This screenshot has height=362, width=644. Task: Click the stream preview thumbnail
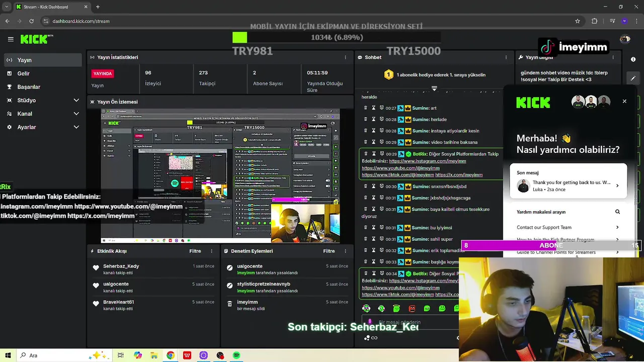point(220,176)
